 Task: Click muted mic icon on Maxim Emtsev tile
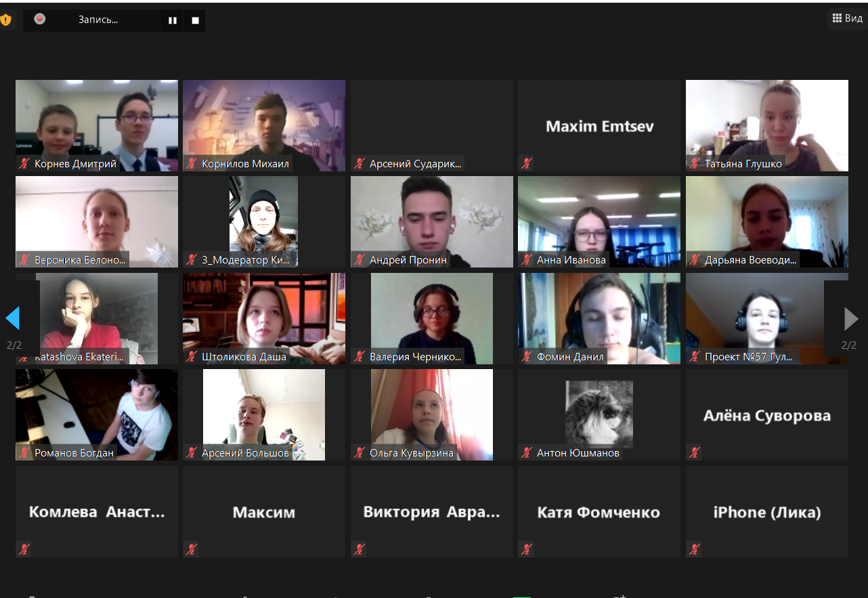point(527,163)
